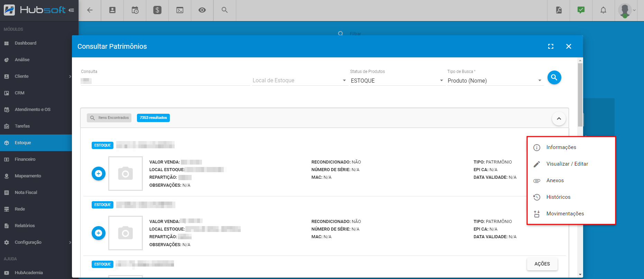Click the first item's ESTOQUE status tag

[102, 146]
